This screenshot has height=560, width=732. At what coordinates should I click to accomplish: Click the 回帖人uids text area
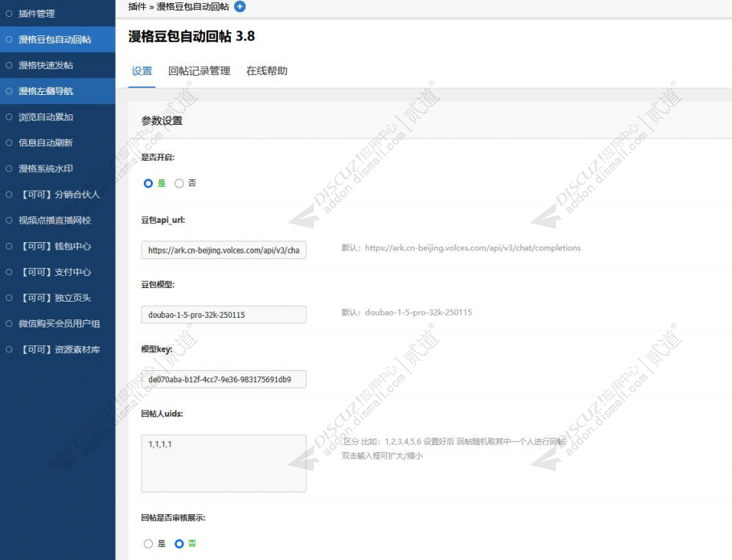(x=224, y=463)
